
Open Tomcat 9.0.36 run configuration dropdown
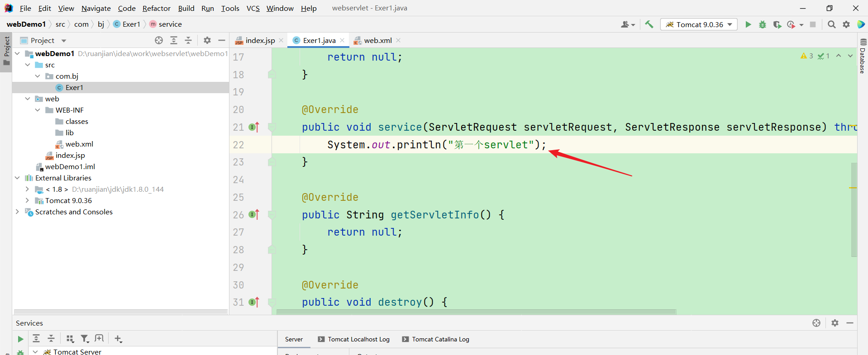699,24
